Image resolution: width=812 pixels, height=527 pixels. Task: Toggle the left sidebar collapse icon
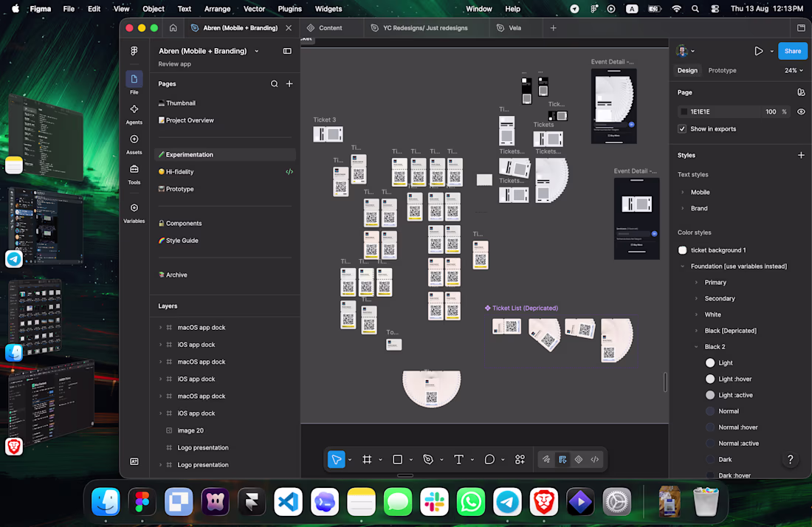287,51
